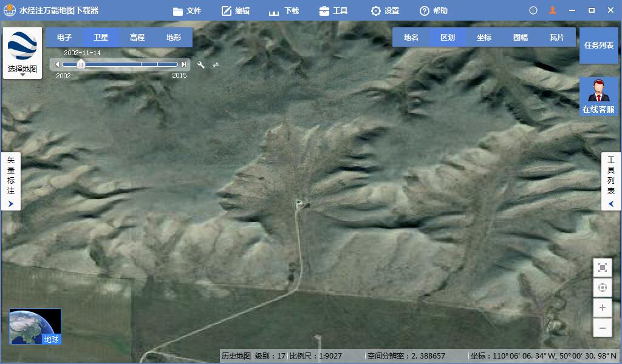Screen dimensions: 622x364
Task: Select the 瓦片 tab
Action: point(557,37)
